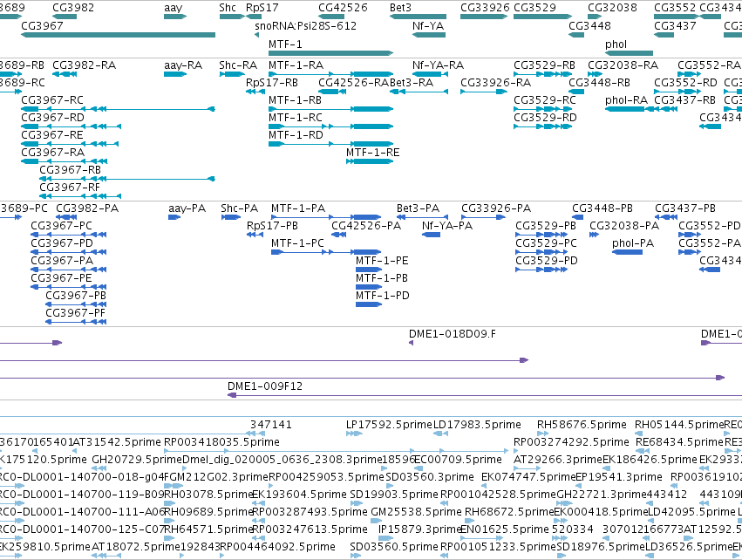The image size is (742, 560).
Task: Select the CG42526-PA protein label
Action: (366, 225)
